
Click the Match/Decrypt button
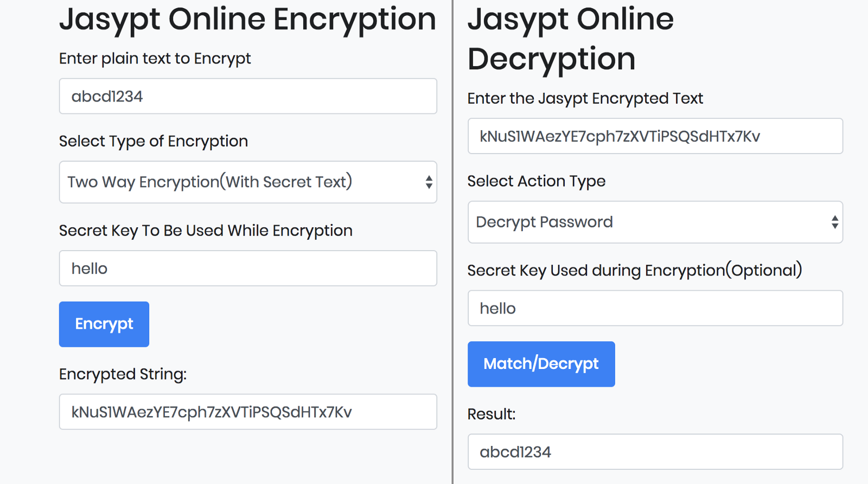coord(541,364)
